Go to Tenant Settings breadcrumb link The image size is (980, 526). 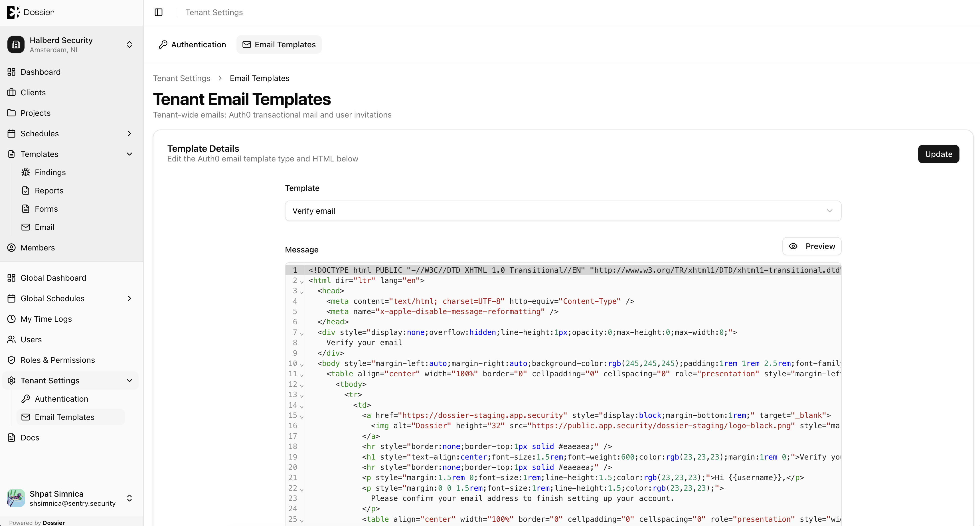[x=181, y=78]
